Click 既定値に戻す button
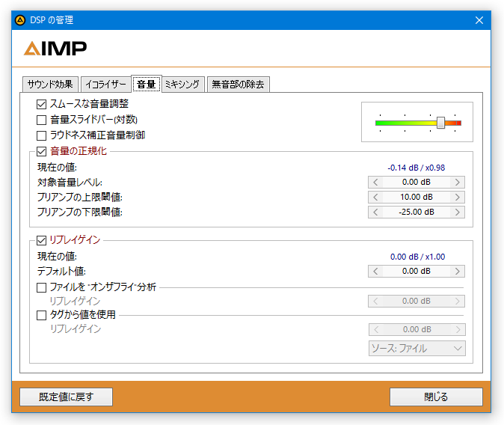Screen dimensions: 504x425 click(67, 397)
